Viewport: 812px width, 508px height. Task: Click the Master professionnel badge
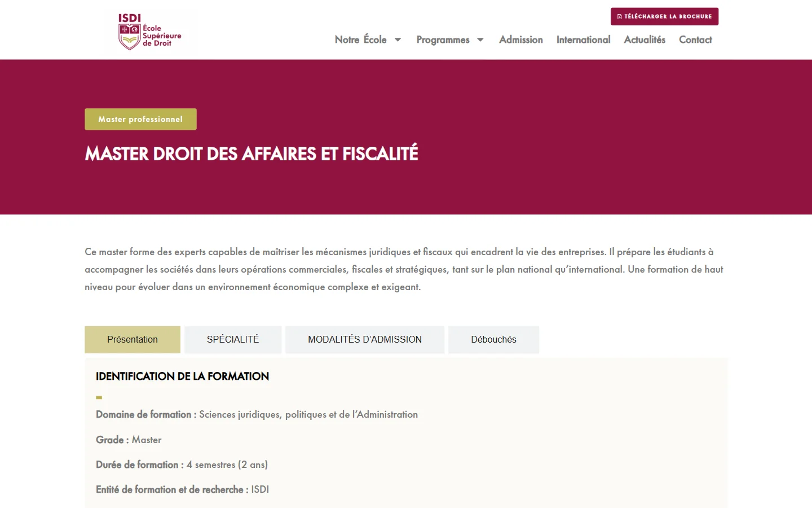[140, 119]
